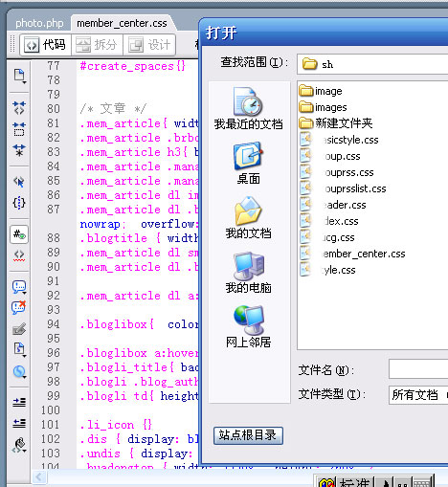448x487 pixels.
Task: Click the Wrap Tag icon
Action: pos(19,329)
